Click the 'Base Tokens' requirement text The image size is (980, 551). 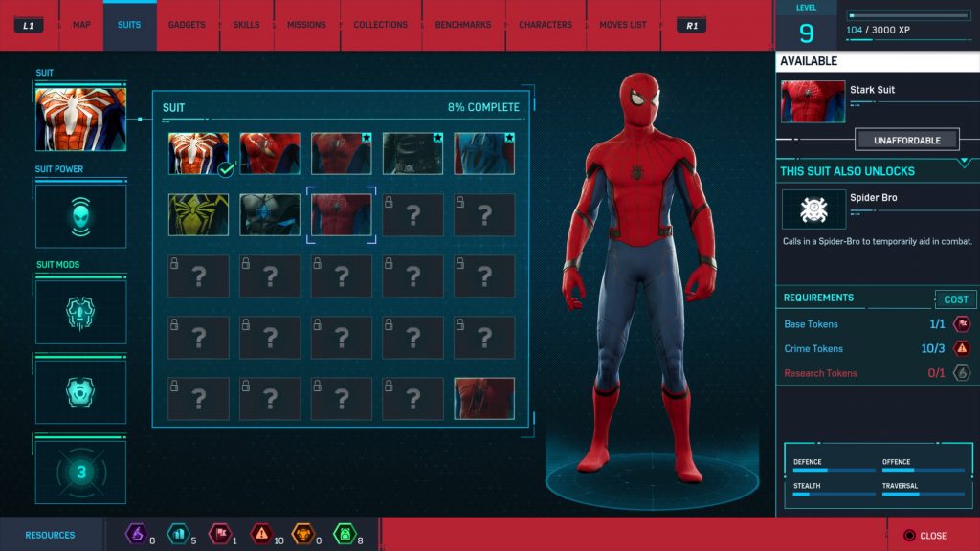click(811, 324)
